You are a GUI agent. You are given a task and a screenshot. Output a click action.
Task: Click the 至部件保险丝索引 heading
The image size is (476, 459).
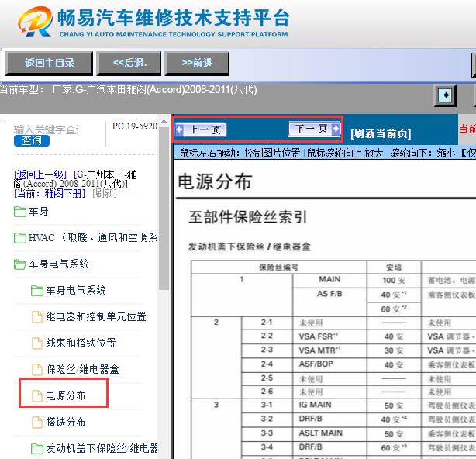(248, 217)
